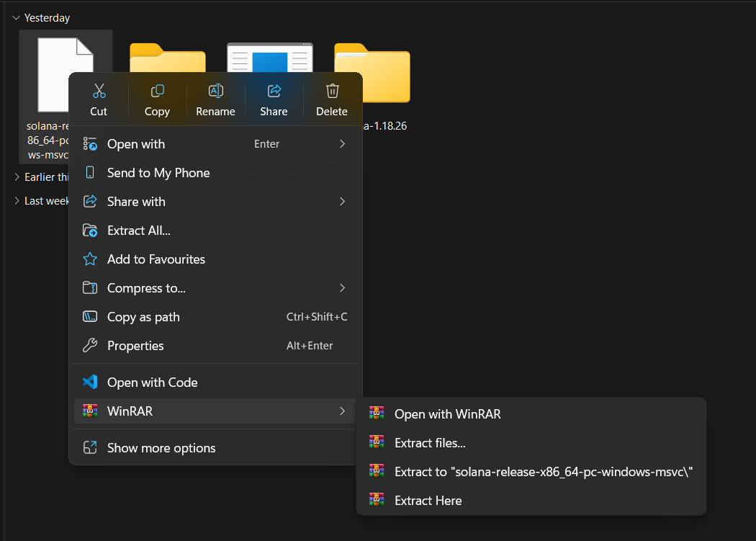This screenshot has width=756, height=541.
Task: Click Show more options
Action: tap(161, 448)
